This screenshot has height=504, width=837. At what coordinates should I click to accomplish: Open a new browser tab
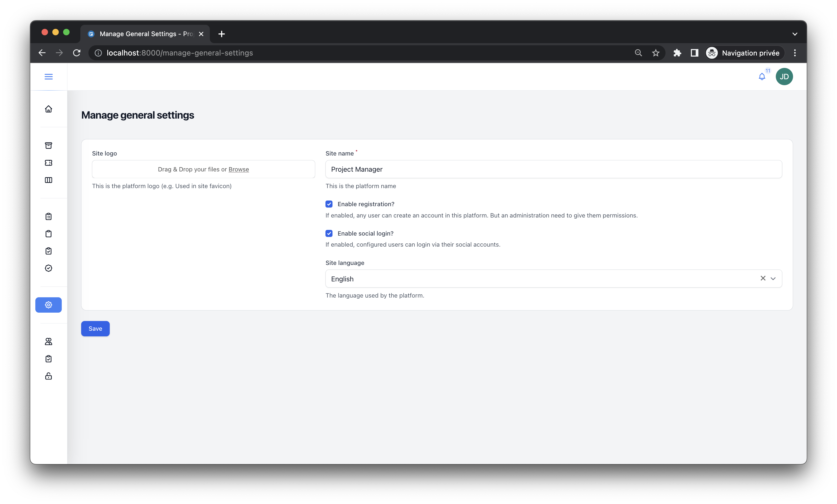click(x=221, y=34)
